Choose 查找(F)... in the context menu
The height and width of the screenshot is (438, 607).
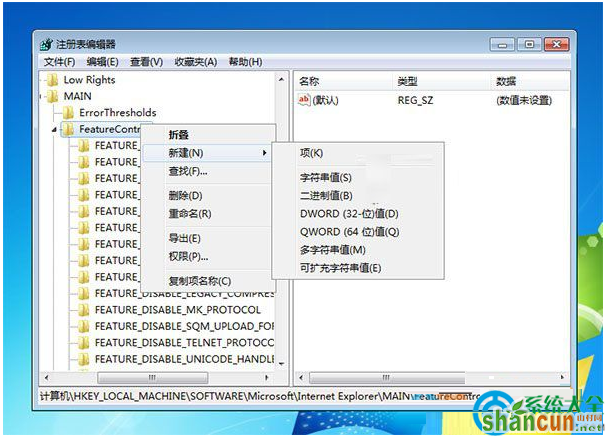tap(208, 171)
